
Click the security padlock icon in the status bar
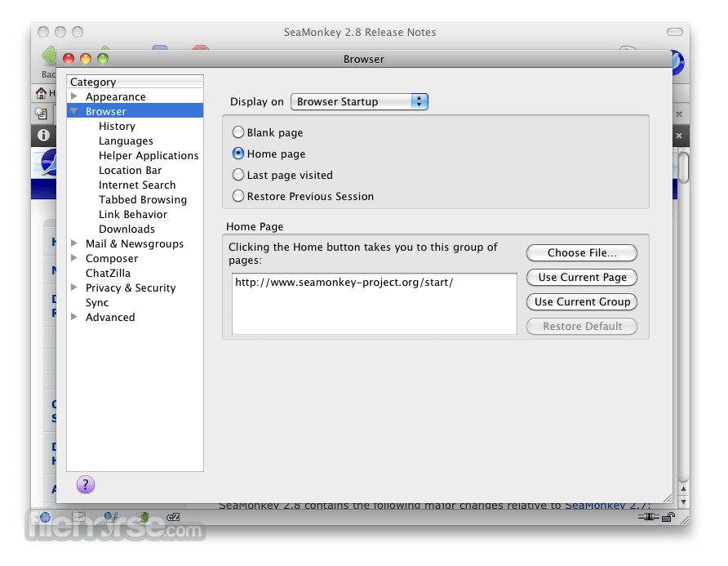click(x=668, y=517)
